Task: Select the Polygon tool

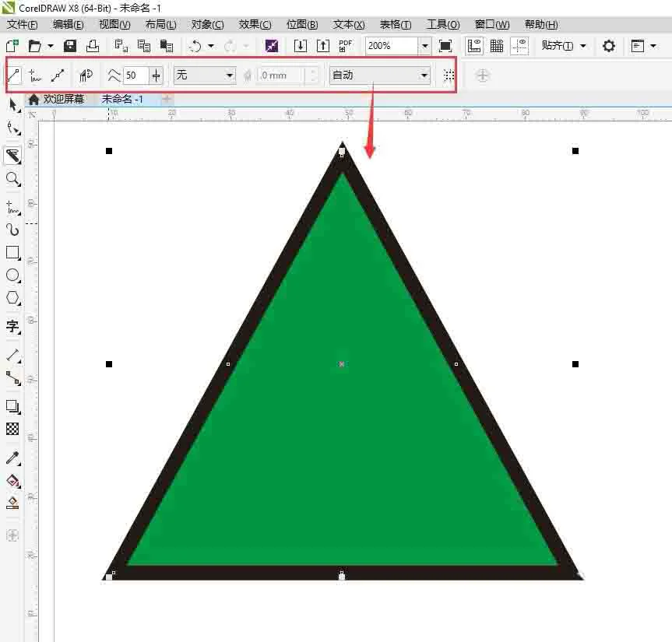Action: (x=13, y=298)
